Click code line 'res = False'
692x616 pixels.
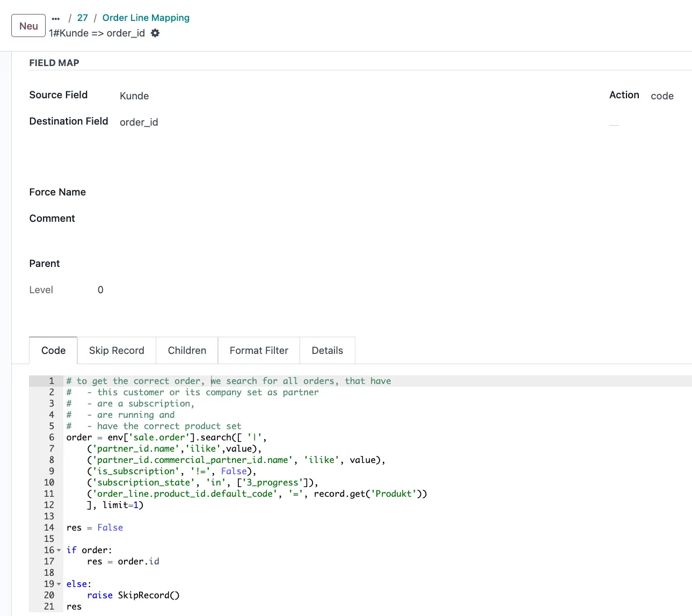(x=94, y=527)
